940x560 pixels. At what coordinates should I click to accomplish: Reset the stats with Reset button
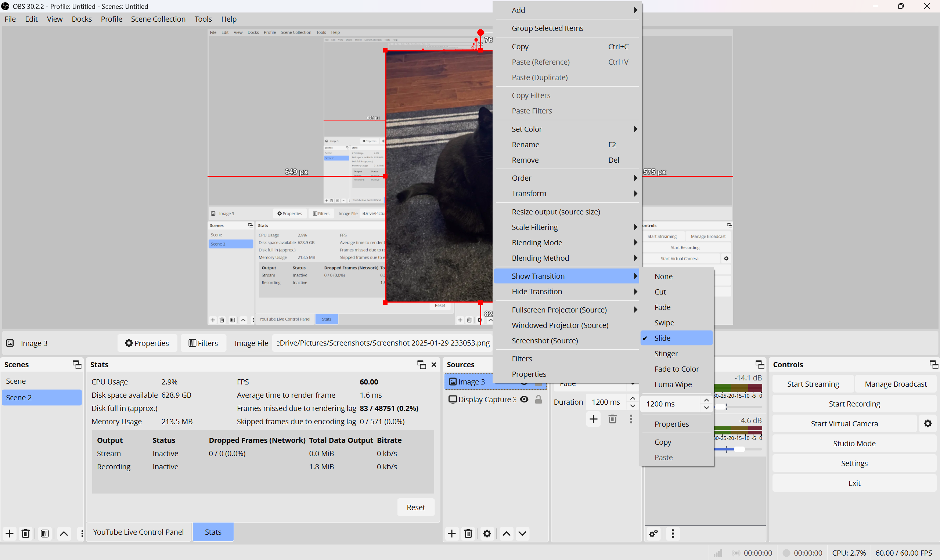click(415, 507)
